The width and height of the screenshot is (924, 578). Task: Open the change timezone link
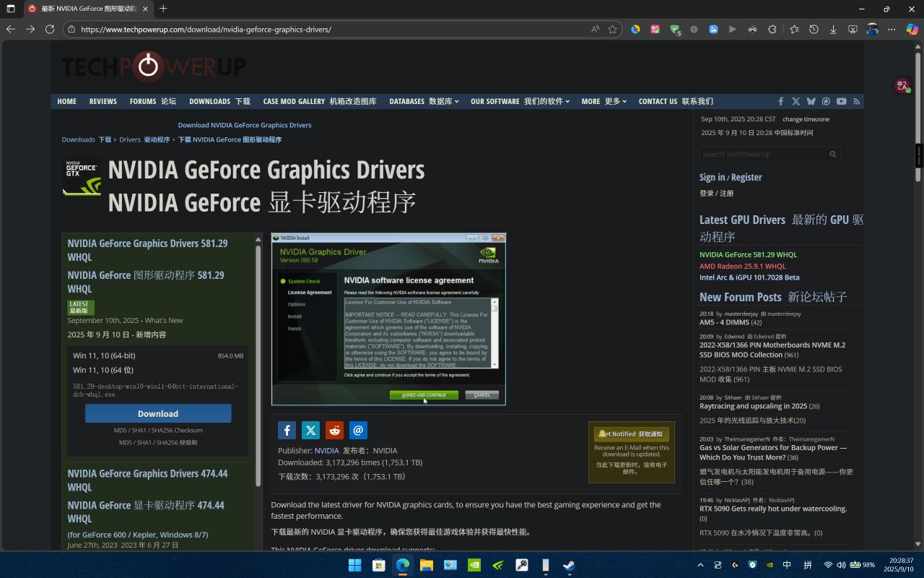tap(806, 119)
